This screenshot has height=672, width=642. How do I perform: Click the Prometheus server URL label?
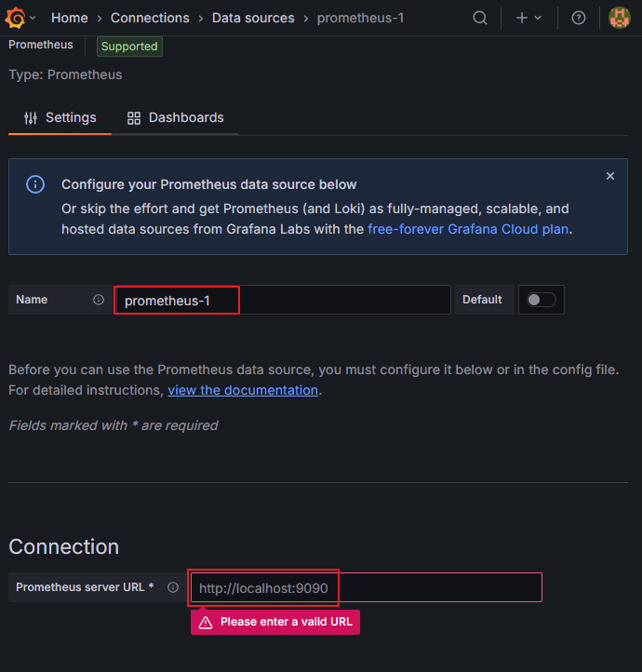click(85, 587)
